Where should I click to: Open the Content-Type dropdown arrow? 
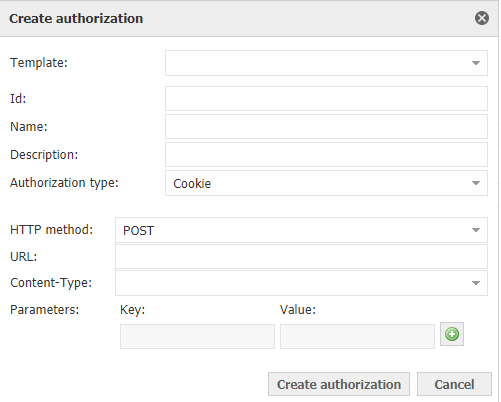point(476,283)
